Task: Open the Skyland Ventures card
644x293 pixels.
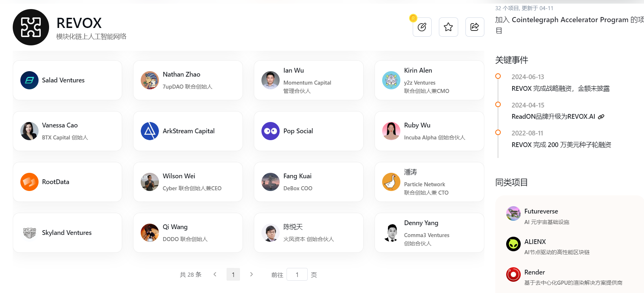Action: tap(67, 233)
